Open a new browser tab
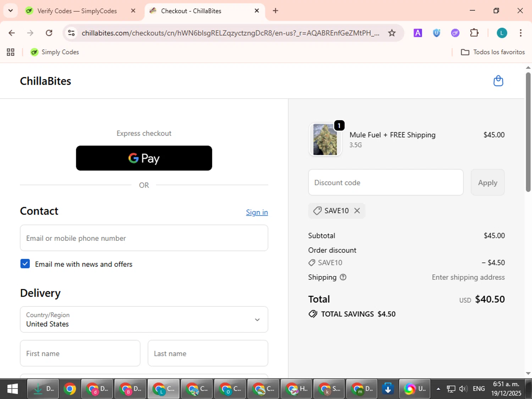This screenshot has height=399, width=532. click(275, 11)
